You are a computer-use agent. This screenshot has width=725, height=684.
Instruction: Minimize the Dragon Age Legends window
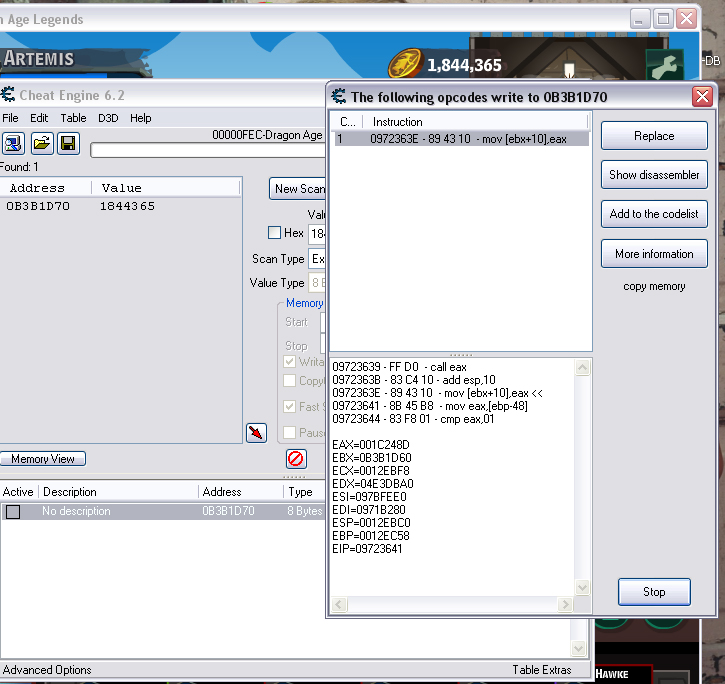coord(640,19)
